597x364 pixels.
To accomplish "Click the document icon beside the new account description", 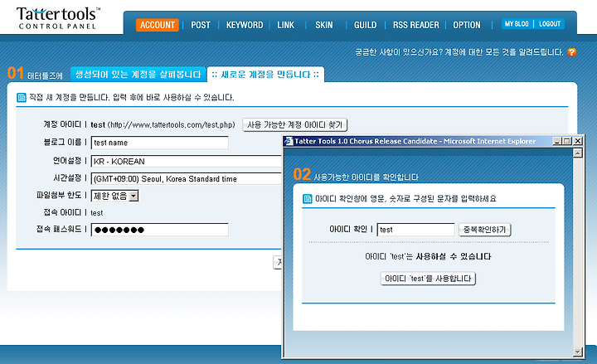I will pos(22,98).
